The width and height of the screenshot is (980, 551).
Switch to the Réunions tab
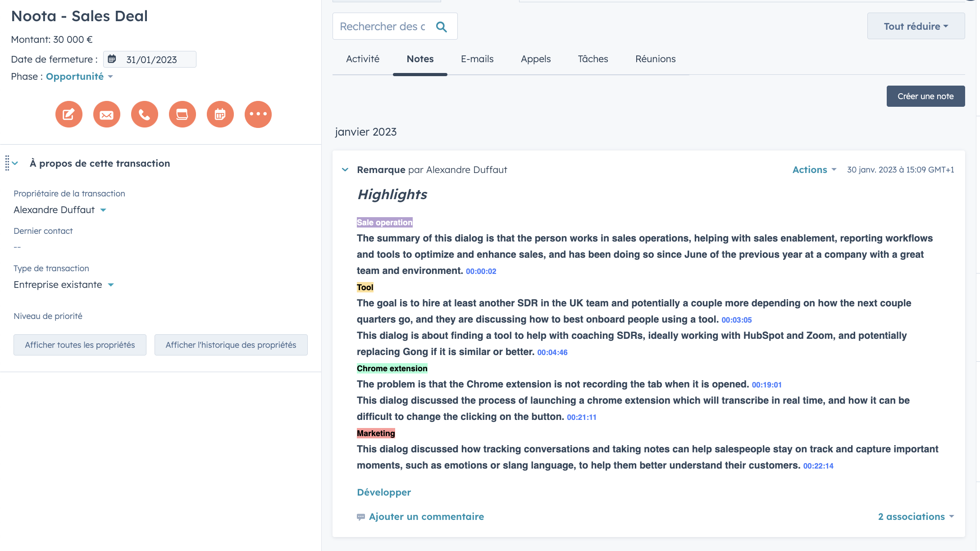(x=655, y=59)
